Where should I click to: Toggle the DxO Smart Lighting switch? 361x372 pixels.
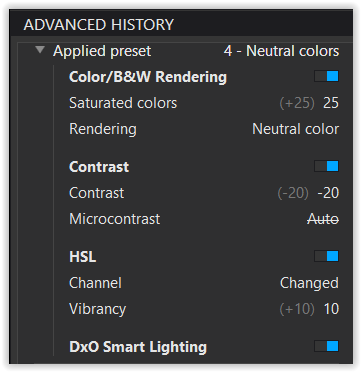(326, 346)
